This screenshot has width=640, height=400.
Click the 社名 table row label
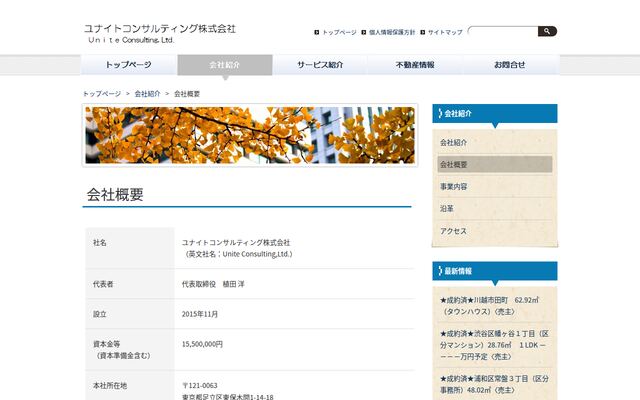pos(100,242)
